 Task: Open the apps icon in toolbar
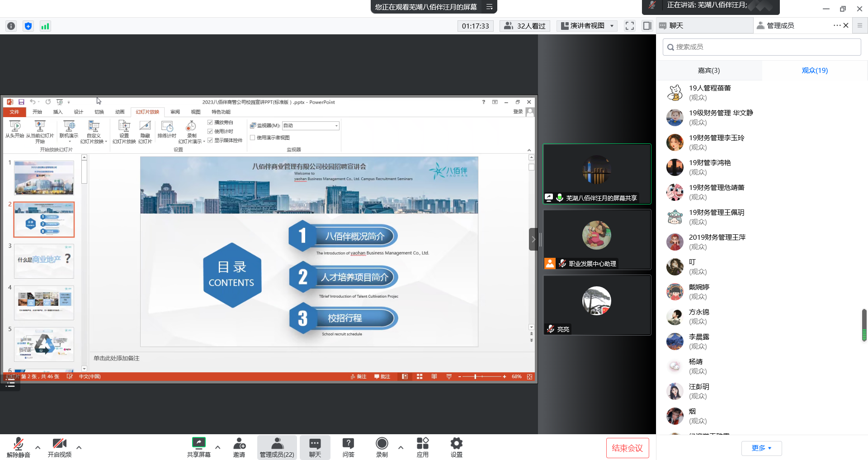click(x=422, y=443)
